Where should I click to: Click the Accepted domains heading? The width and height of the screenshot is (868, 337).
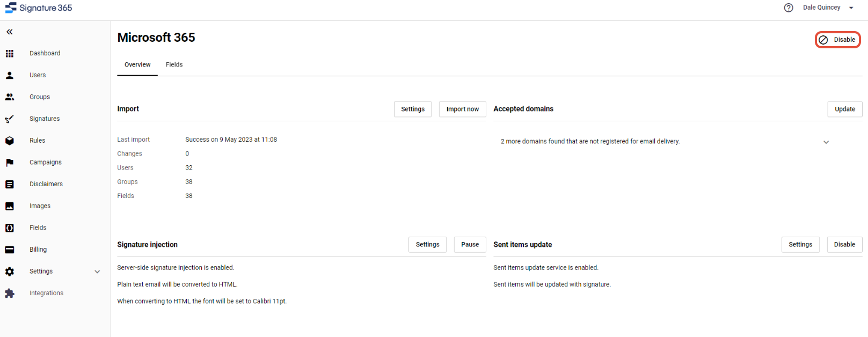point(523,109)
